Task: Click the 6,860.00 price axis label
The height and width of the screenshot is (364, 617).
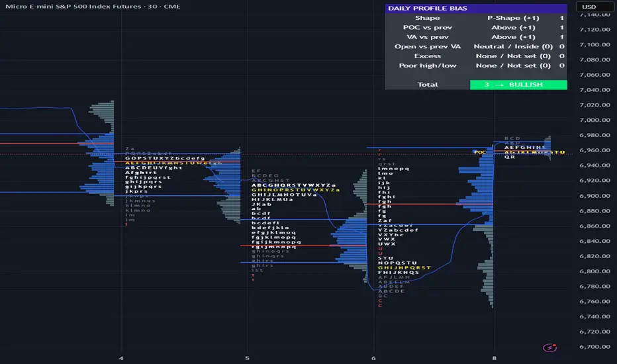Action: coord(594,226)
